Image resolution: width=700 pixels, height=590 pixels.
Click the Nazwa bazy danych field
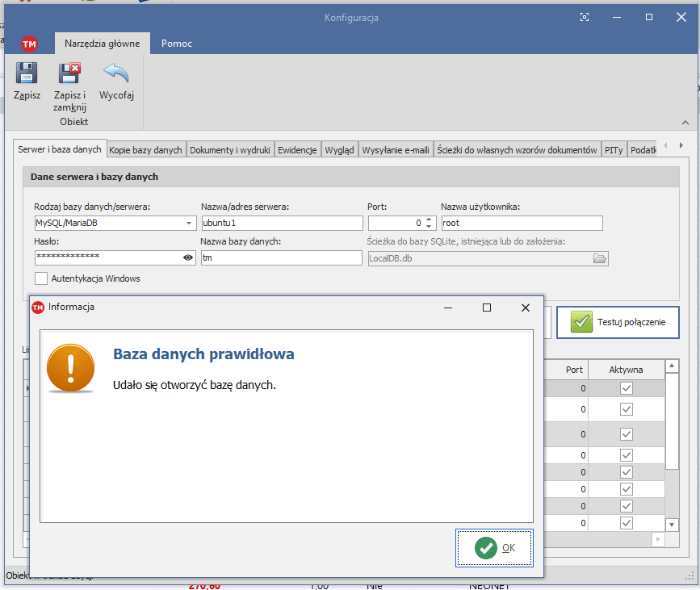(x=281, y=257)
